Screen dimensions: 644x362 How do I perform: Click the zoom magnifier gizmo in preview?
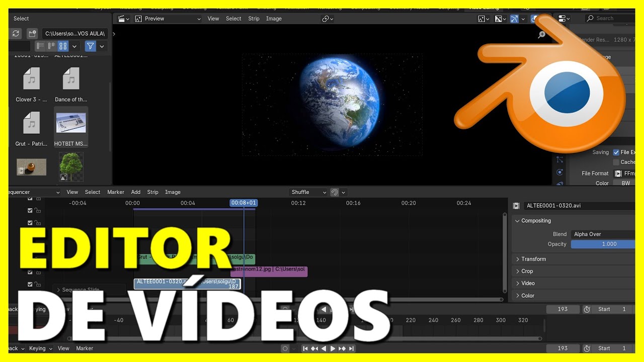click(x=542, y=35)
